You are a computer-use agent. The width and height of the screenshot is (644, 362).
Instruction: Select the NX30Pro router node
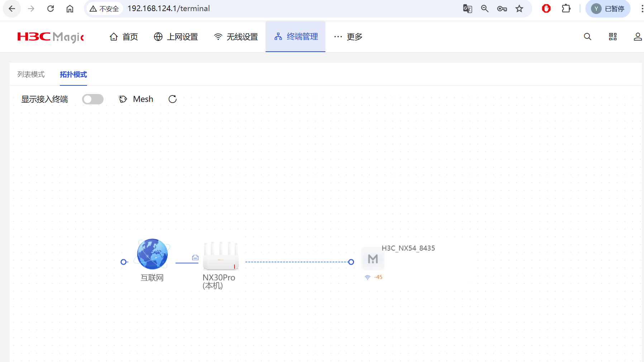(220, 257)
